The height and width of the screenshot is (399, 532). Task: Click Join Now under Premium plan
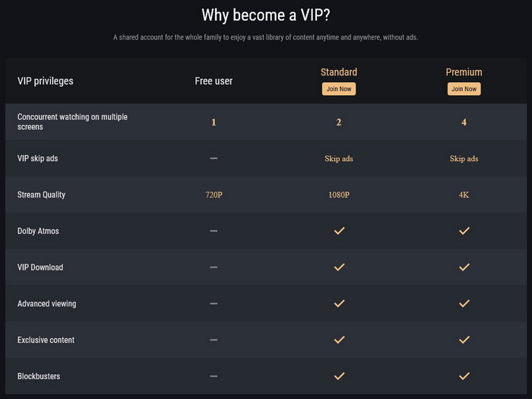tap(464, 89)
